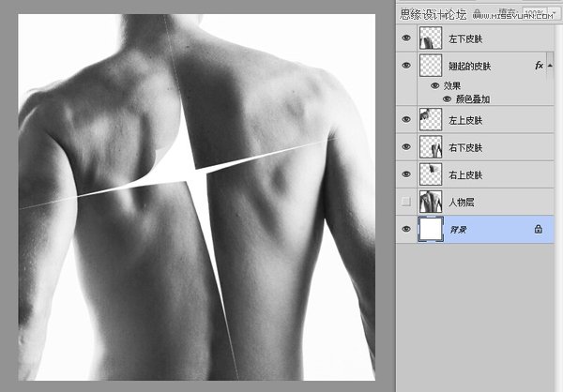Click the eye icon beside 颜色叠加
Screen dimensions: 563x392
447,98
